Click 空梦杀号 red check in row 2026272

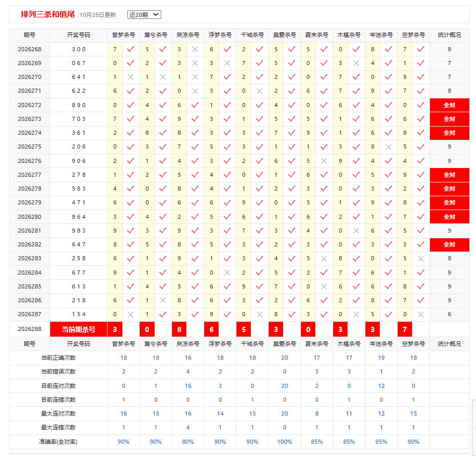coord(420,105)
